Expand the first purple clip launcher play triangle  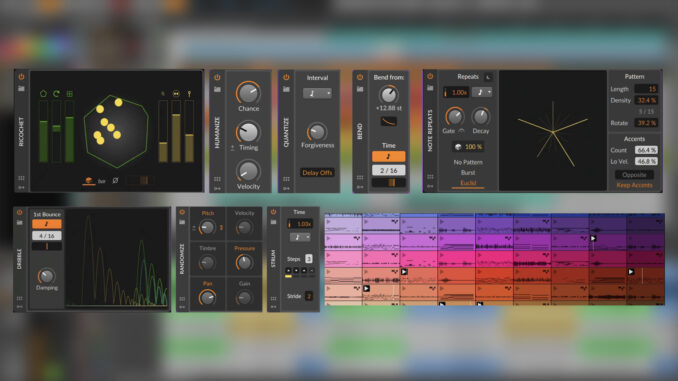(x=328, y=222)
